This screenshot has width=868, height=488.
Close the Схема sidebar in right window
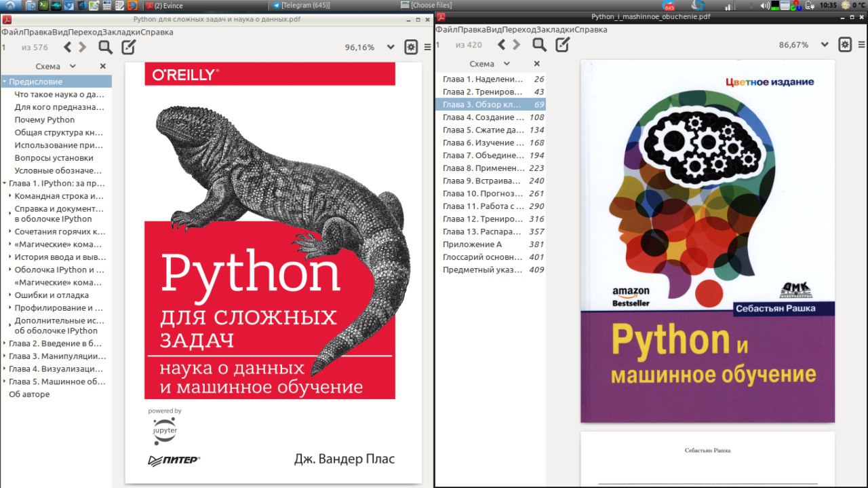pyautogui.click(x=537, y=64)
